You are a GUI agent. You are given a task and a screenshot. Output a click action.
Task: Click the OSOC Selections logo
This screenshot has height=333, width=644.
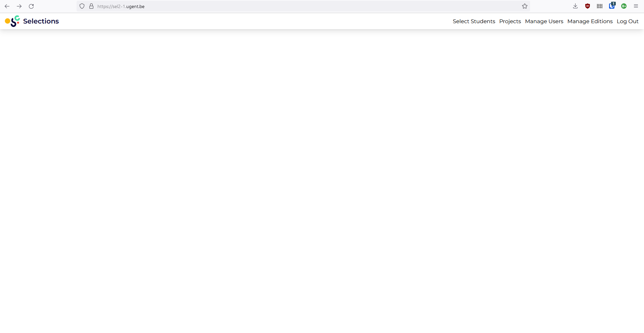(12, 21)
